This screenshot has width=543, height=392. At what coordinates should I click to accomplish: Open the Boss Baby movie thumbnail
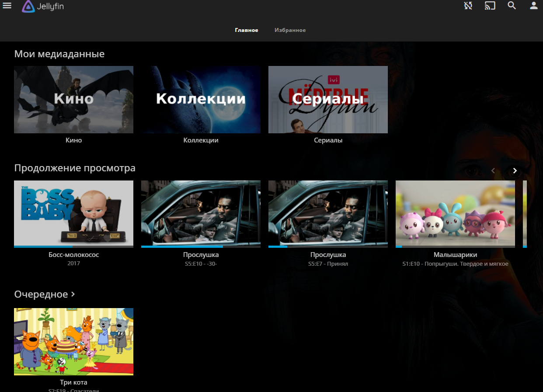(x=73, y=213)
